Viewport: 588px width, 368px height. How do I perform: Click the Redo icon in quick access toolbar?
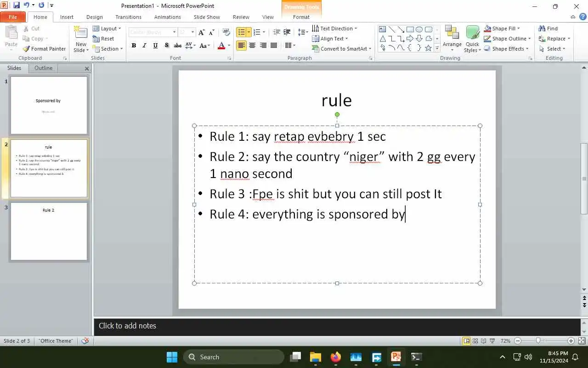click(41, 6)
